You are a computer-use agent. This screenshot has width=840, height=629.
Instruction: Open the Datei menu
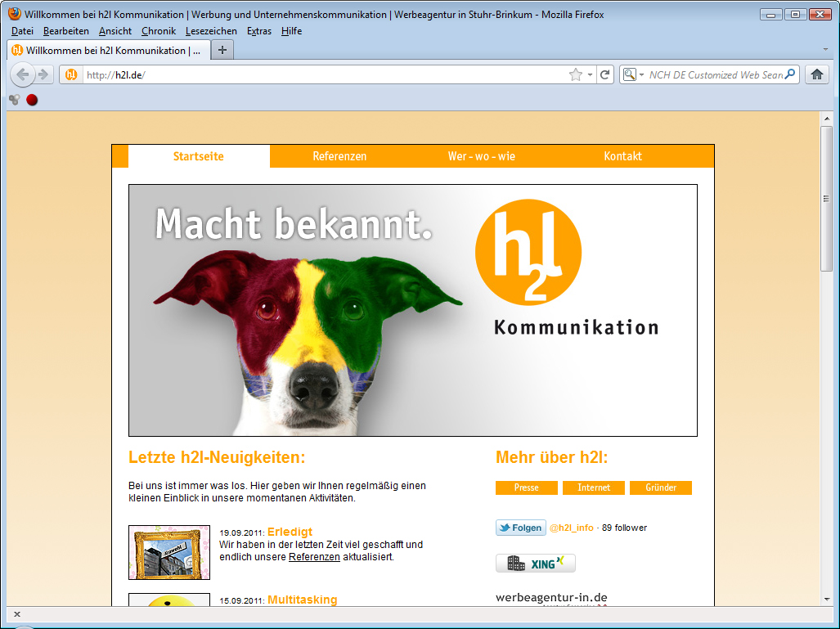coord(23,31)
